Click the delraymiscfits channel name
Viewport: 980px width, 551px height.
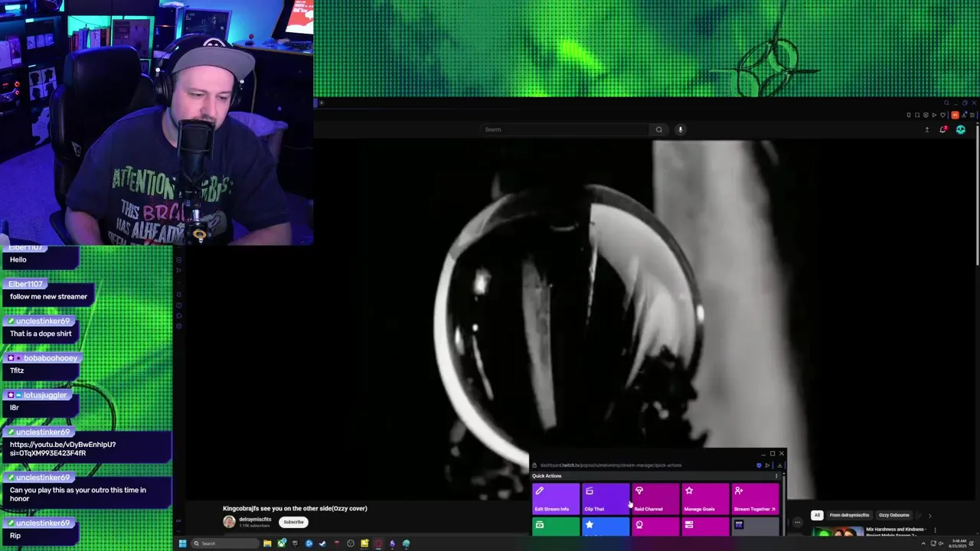click(x=255, y=520)
